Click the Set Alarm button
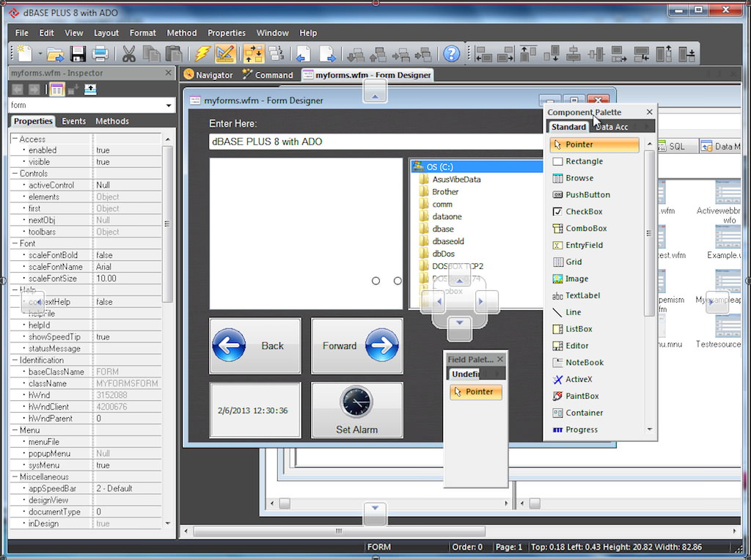This screenshot has width=751, height=560. pyautogui.click(x=357, y=410)
